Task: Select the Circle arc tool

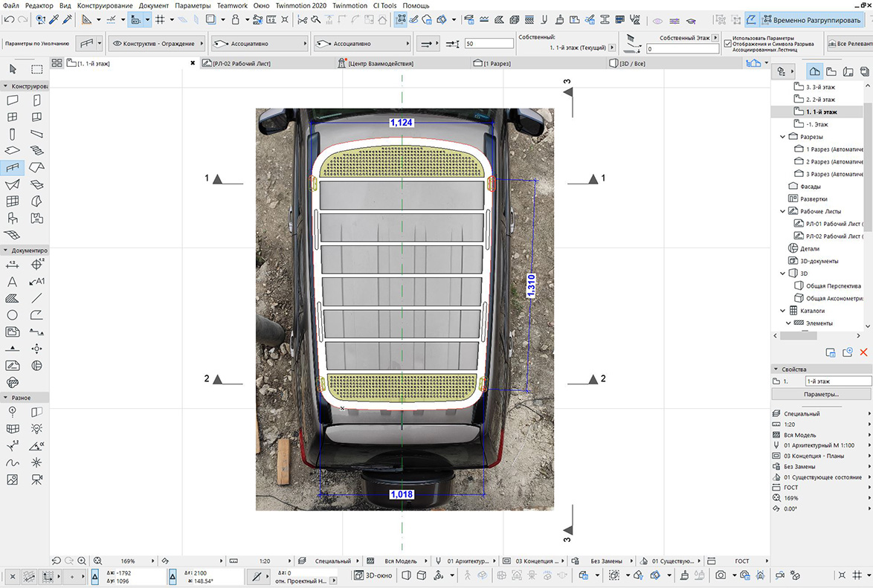Action: (12, 315)
